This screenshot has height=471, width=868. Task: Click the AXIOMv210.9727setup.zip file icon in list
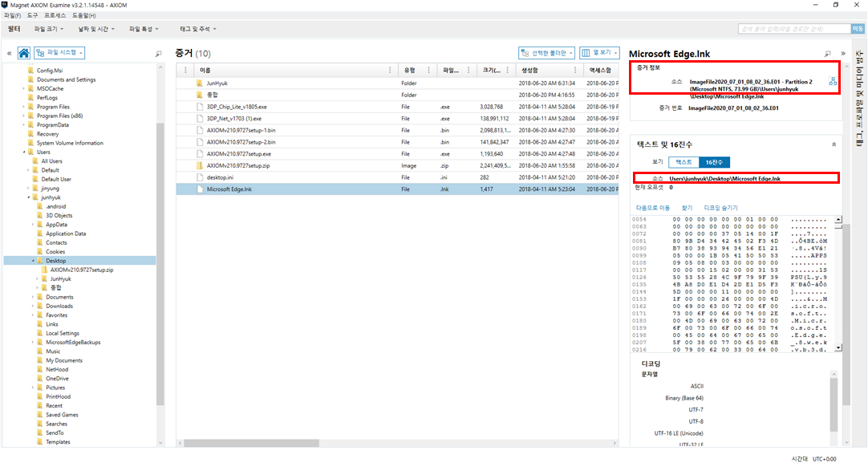[200, 165]
